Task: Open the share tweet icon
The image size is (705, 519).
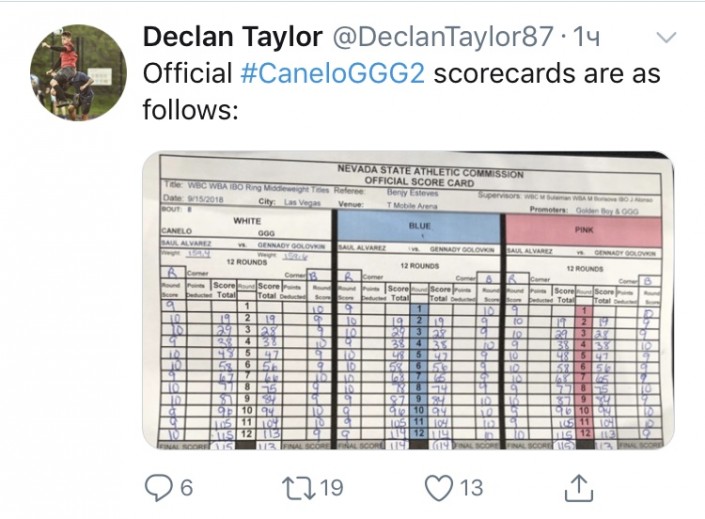Action: [578, 487]
